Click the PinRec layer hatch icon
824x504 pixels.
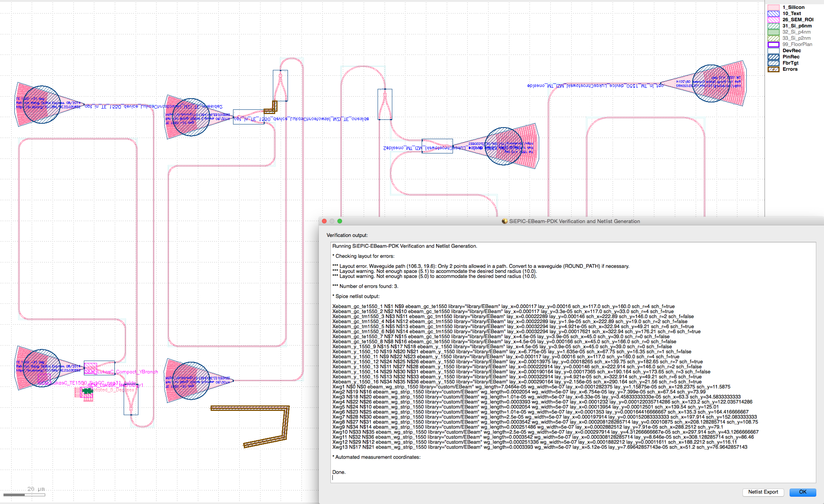773,57
